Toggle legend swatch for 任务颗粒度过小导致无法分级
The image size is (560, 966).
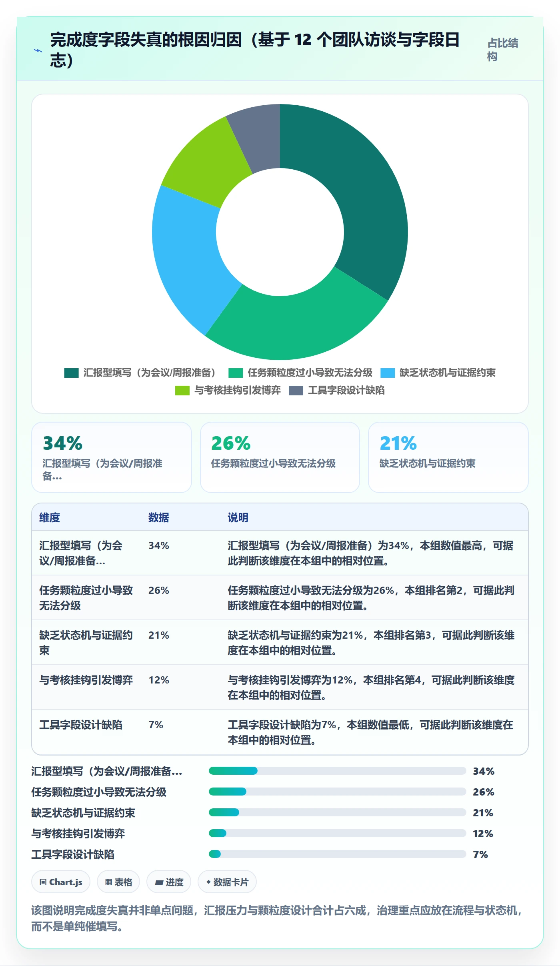pos(236,373)
